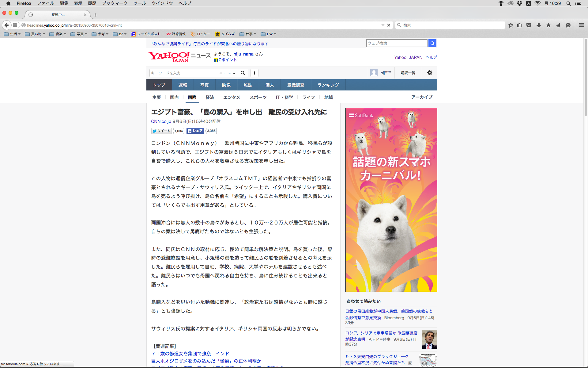Open the Firefox hamburger menu
588x368 pixels.
click(x=581, y=25)
